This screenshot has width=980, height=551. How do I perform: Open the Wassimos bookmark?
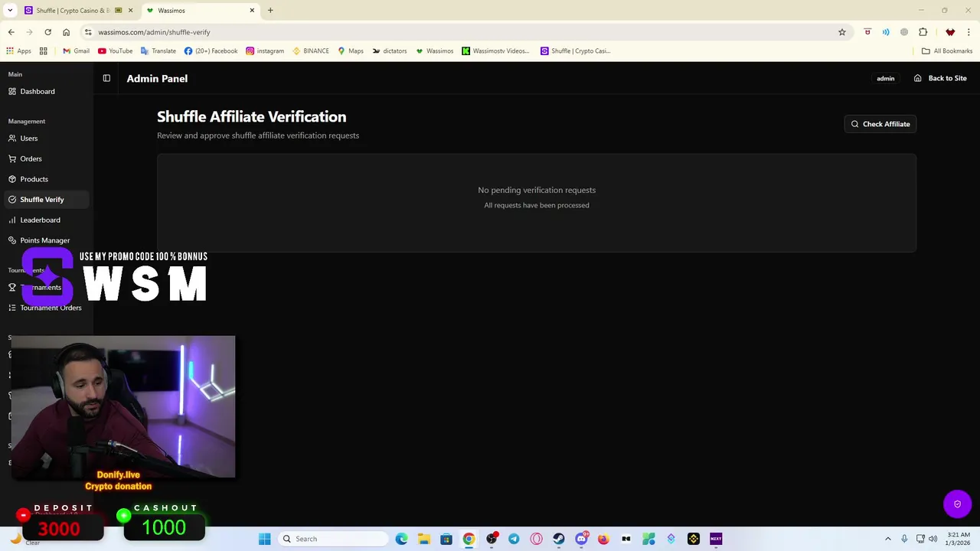434,51
